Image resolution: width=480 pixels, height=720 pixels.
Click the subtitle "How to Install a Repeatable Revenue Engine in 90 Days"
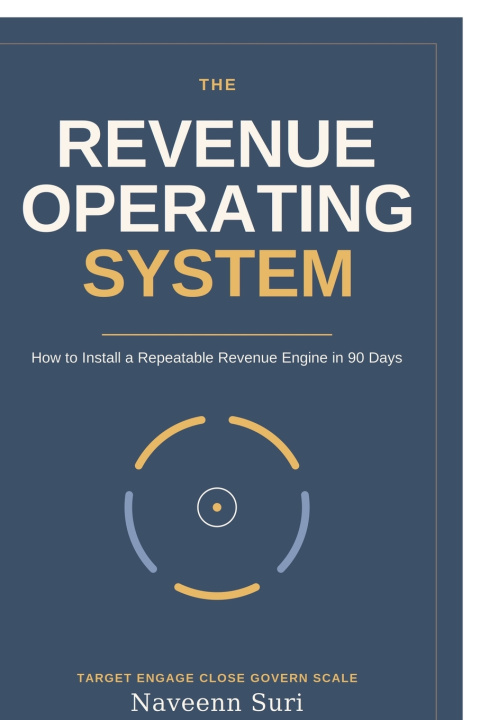pos(217,358)
